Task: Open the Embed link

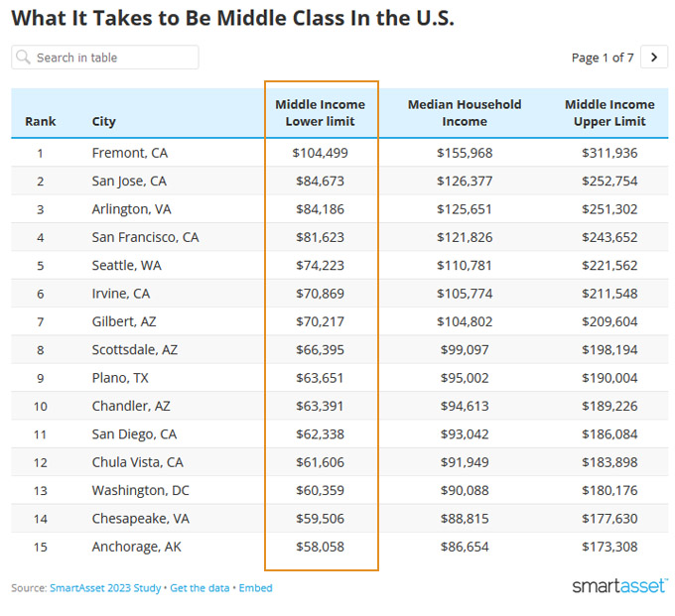Action: point(255,588)
